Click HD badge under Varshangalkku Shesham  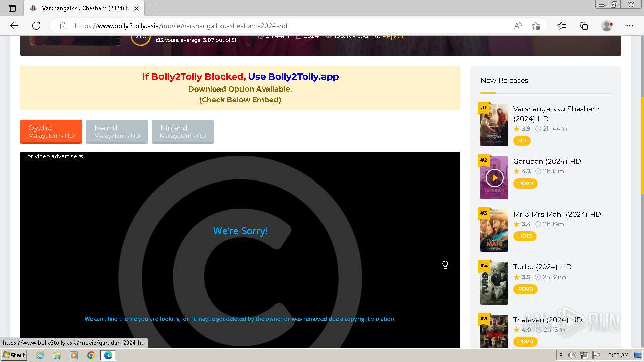(x=522, y=141)
